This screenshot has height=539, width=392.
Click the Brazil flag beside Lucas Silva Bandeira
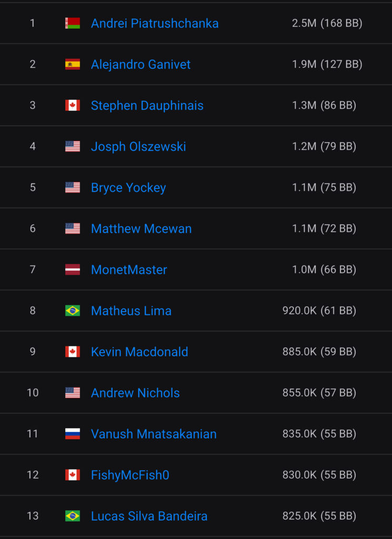(73, 516)
